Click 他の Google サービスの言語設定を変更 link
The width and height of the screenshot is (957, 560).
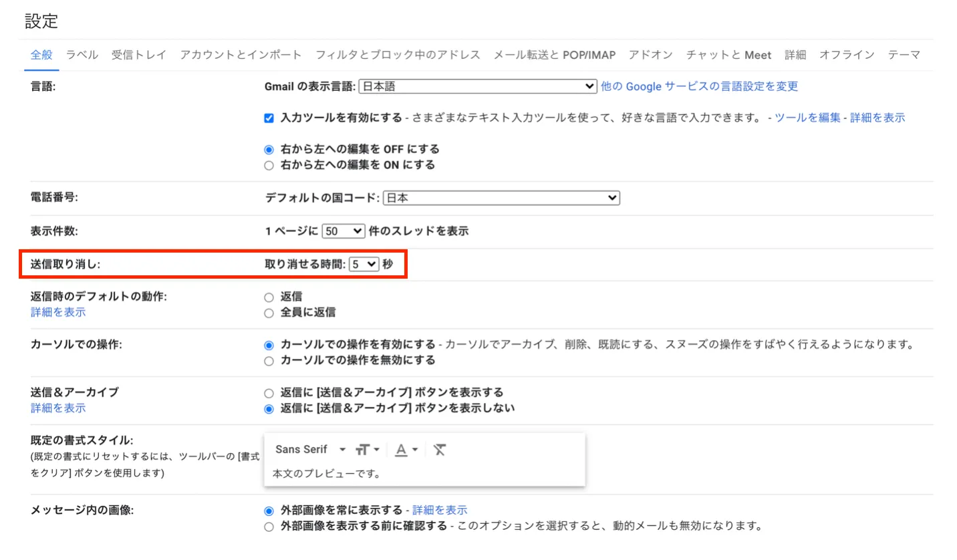[699, 86]
